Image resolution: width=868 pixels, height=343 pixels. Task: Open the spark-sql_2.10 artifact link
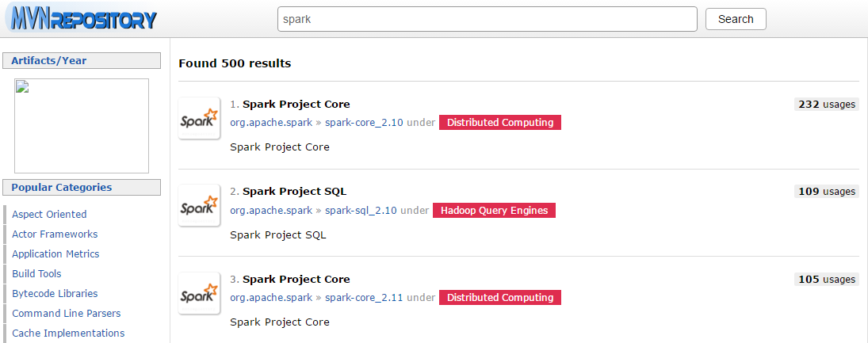pyautogui.click(x=361, y=210)
